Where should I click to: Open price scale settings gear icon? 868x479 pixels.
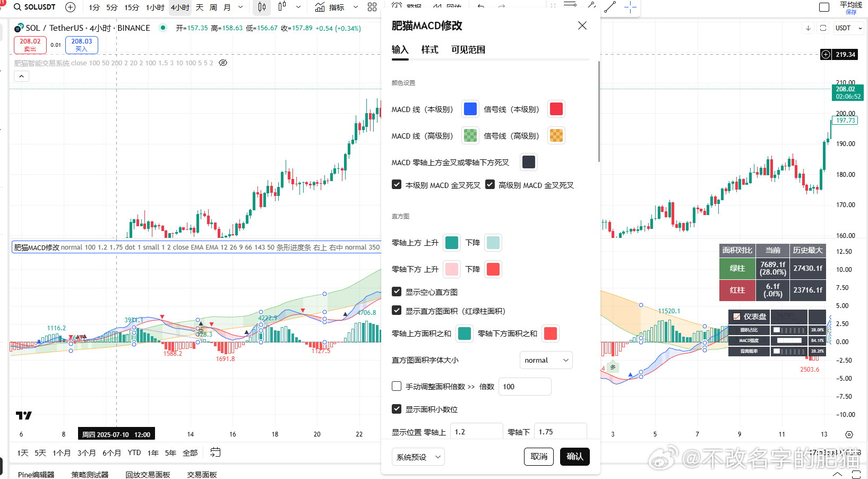point(849,434)
